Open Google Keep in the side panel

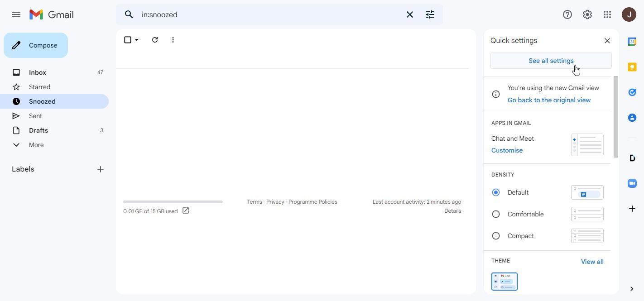pyautogui.click(x=632, y=67)
